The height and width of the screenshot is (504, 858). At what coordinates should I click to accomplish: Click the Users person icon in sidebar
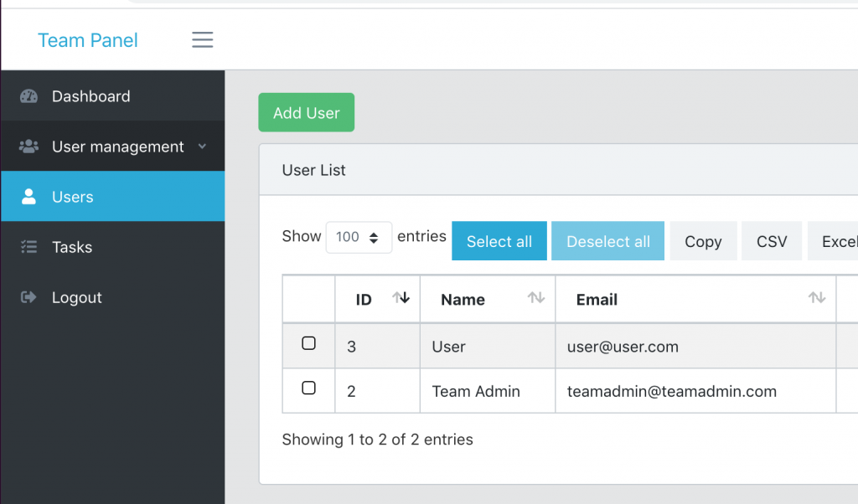pos(29,197)
